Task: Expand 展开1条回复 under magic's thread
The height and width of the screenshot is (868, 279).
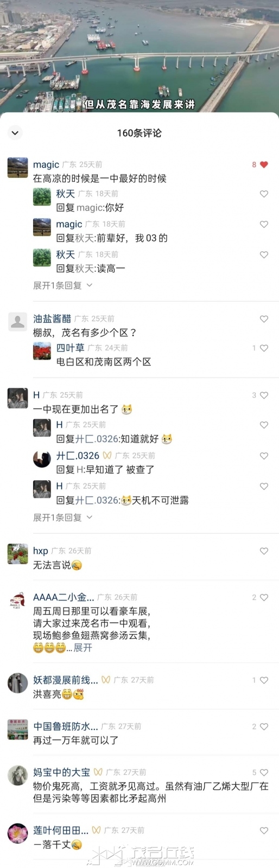Action: point(62,285)
